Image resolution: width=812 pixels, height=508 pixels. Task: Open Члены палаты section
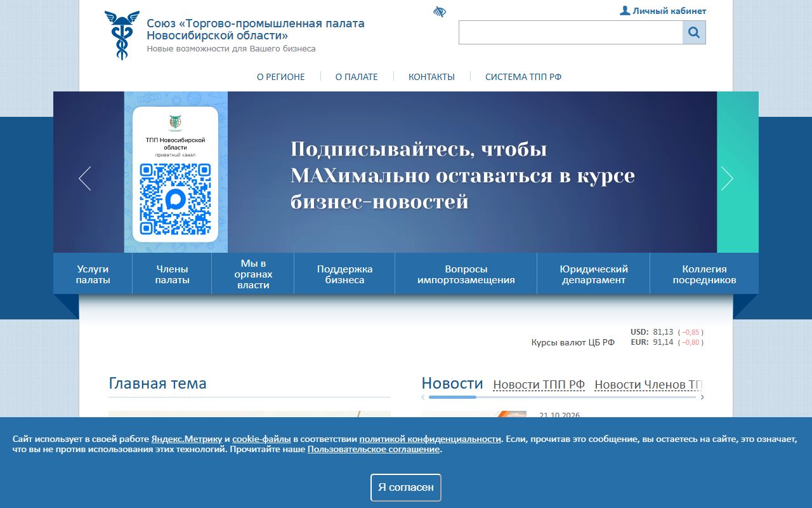[x=172, y=274]
